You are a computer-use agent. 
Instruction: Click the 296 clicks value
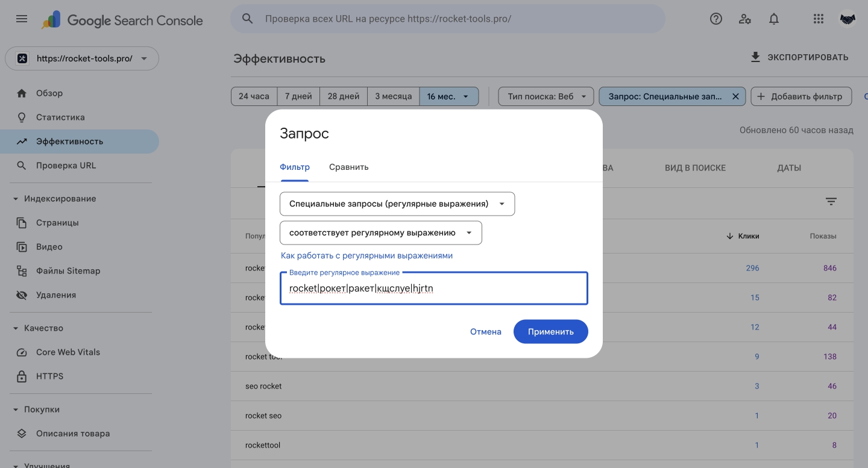[x=752, y=268]
